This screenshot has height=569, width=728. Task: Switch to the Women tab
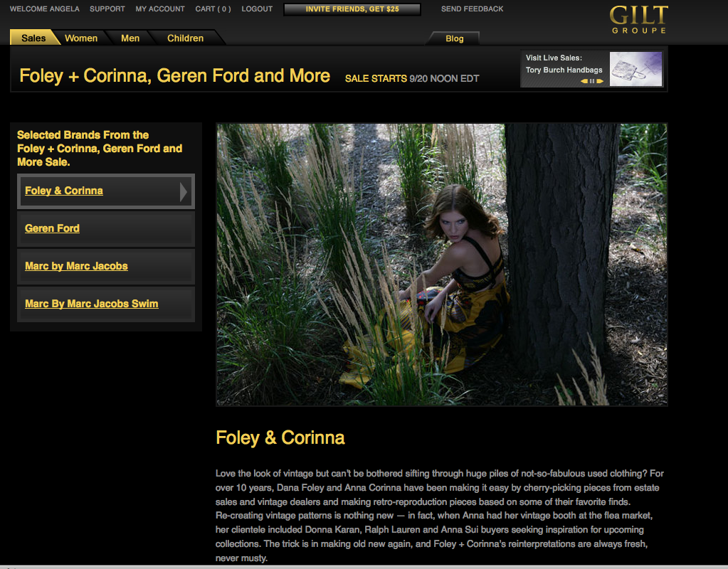81,38
